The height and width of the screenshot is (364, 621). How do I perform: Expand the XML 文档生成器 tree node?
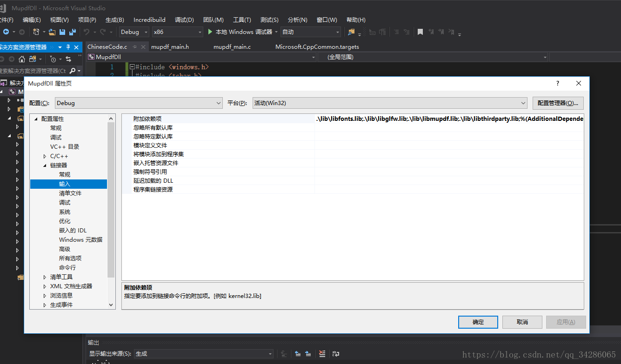click(45, 286)
